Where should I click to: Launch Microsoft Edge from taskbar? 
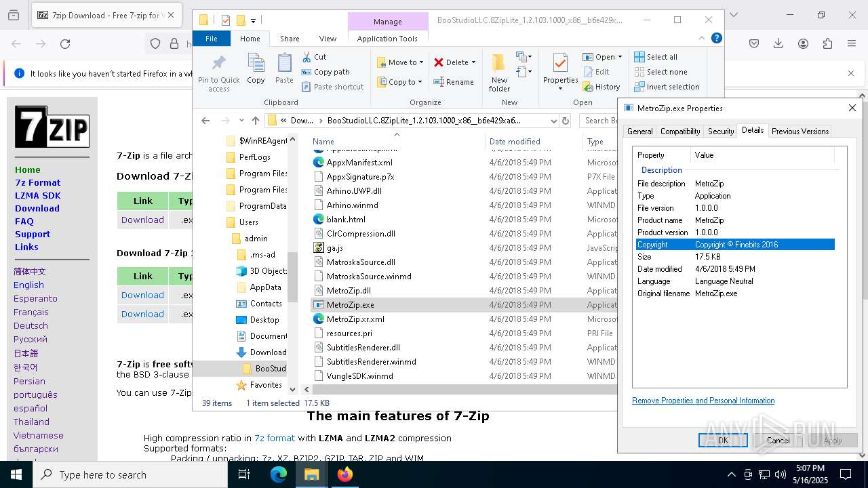279,474
